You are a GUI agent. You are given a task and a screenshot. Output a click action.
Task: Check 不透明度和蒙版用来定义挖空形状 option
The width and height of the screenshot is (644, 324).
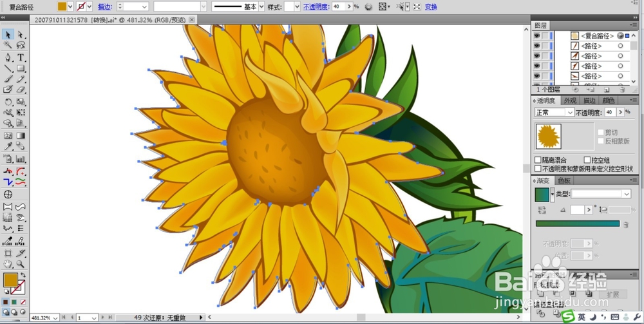tap(538, 168)
